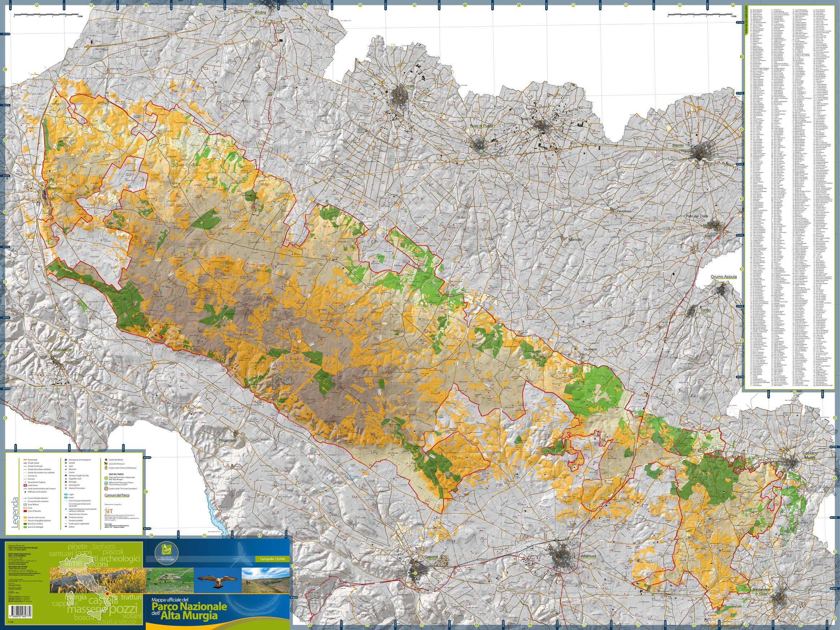Click the Castel del Monte legend symbol
The width and height of the screenshot is (840, 630).
[106, 460]
